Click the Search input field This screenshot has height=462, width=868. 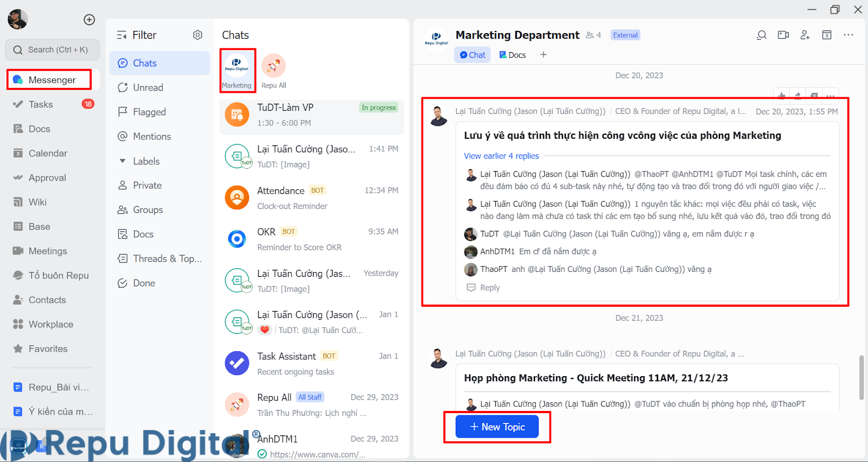(x=53, y=50)
